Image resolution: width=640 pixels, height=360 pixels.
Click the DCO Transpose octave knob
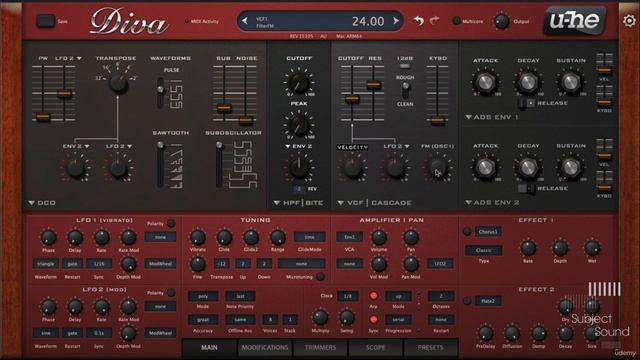pos(118,83)
